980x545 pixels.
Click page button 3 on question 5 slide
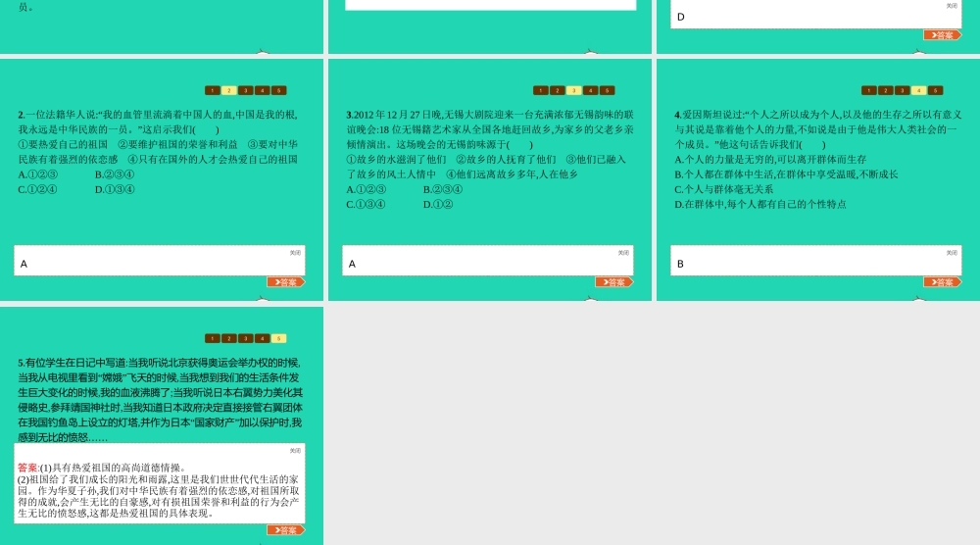246,339
